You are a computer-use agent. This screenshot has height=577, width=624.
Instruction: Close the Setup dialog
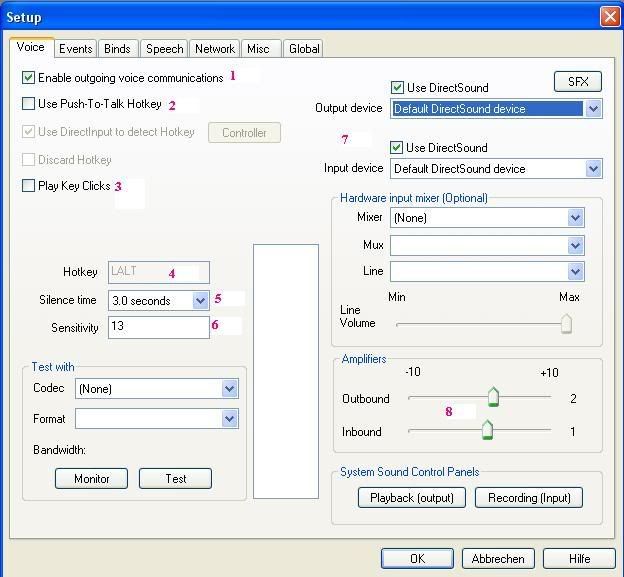(x=610, y=17)
